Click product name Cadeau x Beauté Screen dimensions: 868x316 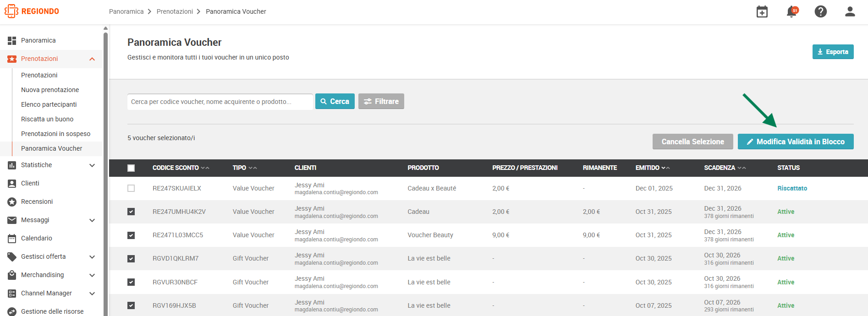[x=432, y=188]
